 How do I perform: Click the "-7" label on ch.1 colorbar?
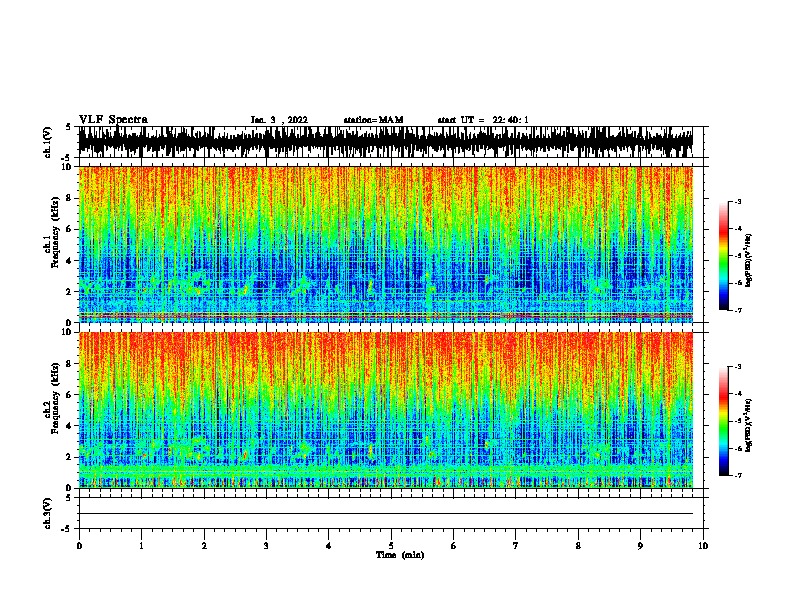737,310
